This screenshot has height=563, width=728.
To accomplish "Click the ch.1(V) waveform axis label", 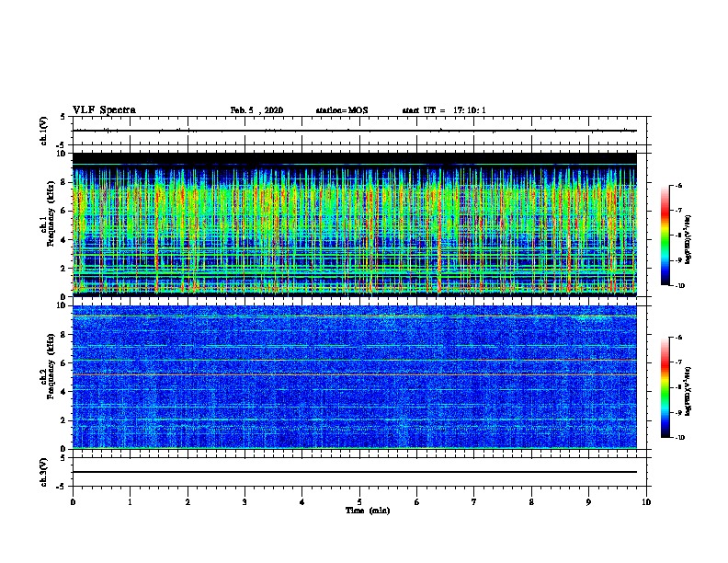I will pyautogui.click(x=44, y=131).
